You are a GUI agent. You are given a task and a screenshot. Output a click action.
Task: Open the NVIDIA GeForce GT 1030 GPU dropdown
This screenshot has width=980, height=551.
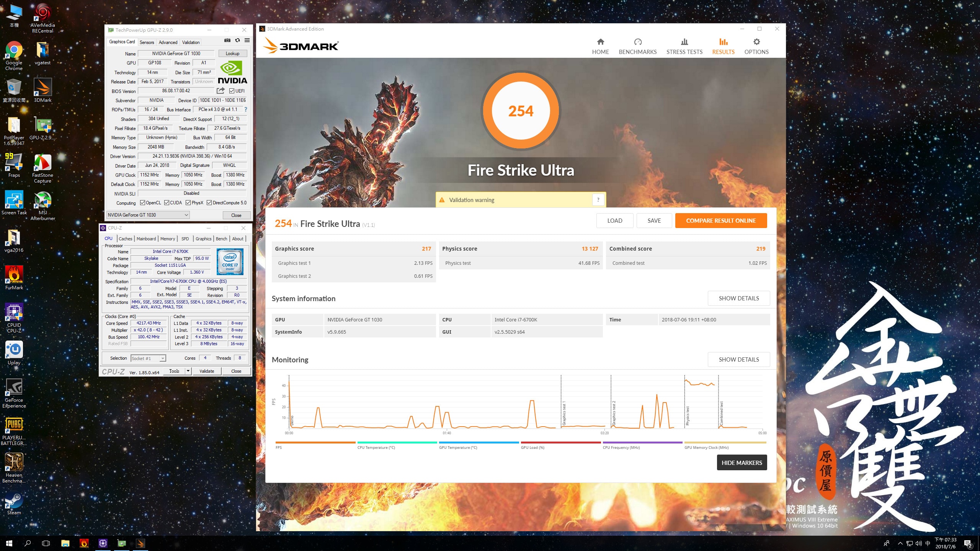point(148,215)
